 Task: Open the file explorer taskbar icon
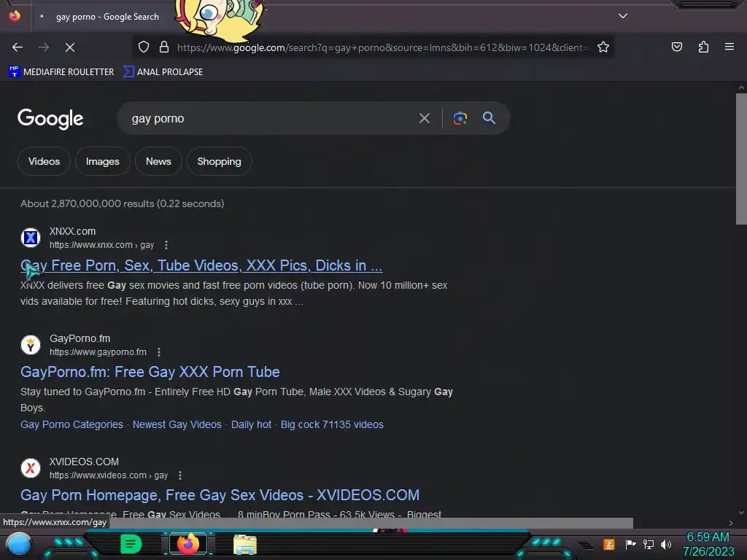(x=245, y=544)
